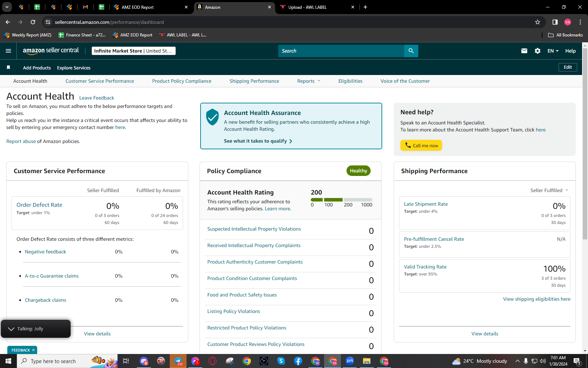The height and width of the screenshot is (368, 588).
Task: Open File Explorer from the taskbar
Action: 367,361
